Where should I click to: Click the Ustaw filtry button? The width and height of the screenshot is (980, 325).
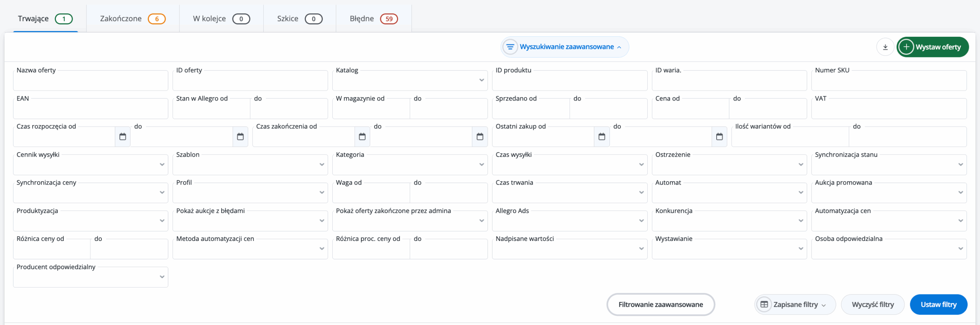tap(938, 305)
